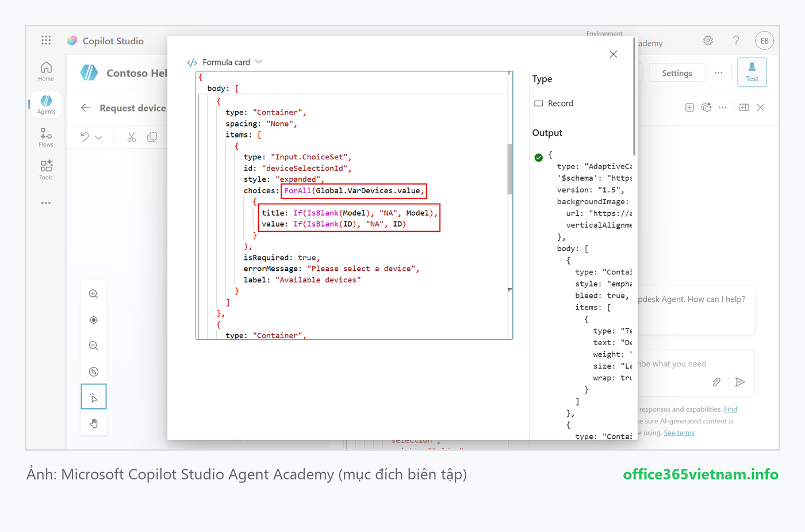
Task: Click the Record type entry
Action: pyautogui.click(x=554, y=104)
